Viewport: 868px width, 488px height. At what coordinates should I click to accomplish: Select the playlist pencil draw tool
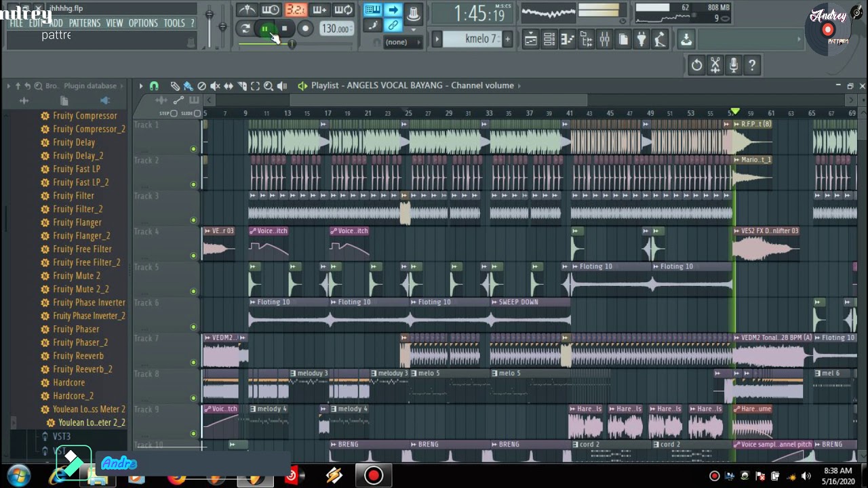[x=175, y=86]
